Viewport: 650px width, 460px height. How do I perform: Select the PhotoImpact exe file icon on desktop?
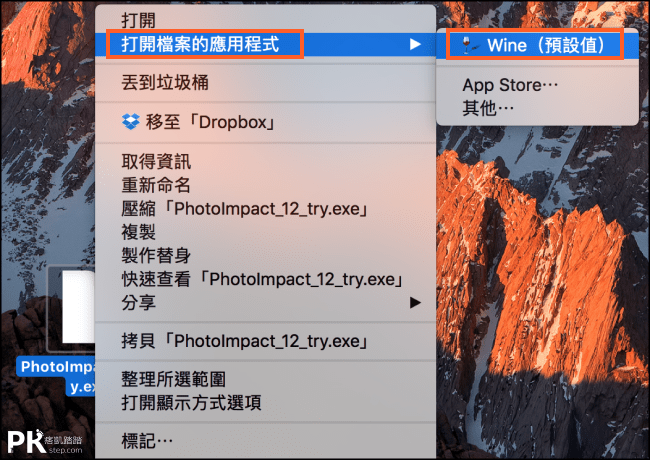point(72,308)
